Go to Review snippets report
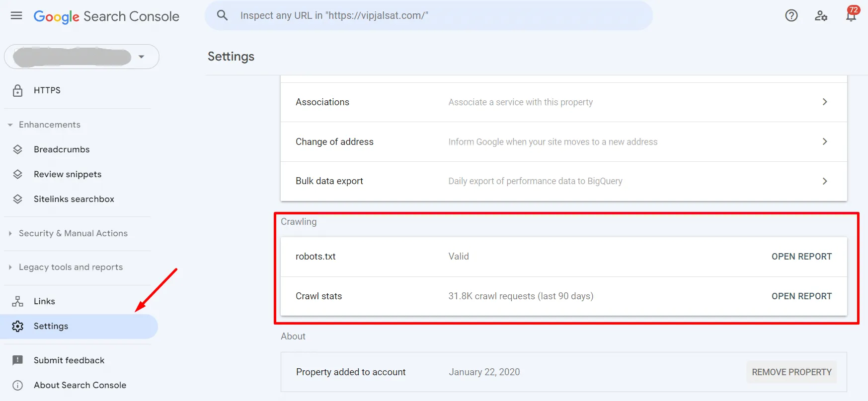Viewport: 868px width, 401px height. click(68, 174)
